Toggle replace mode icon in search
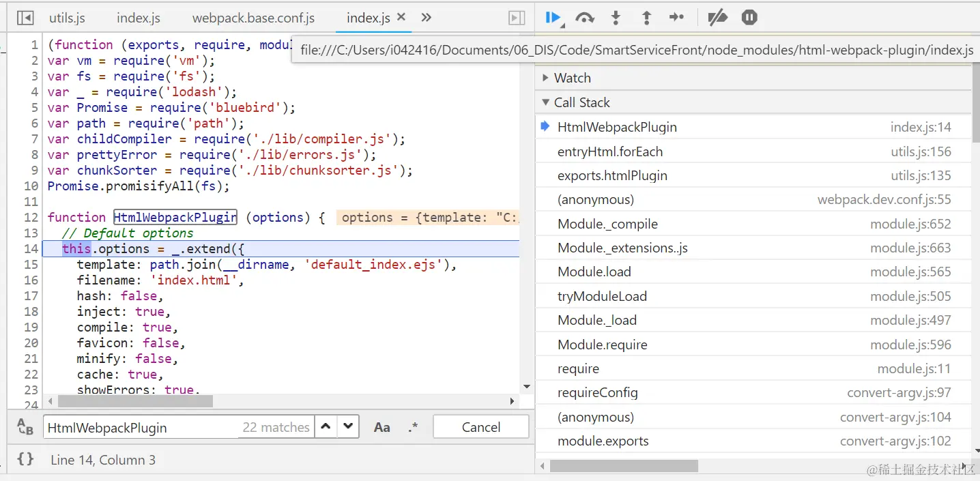This screenshot has height=481, width=980. [x=25, y=427]
